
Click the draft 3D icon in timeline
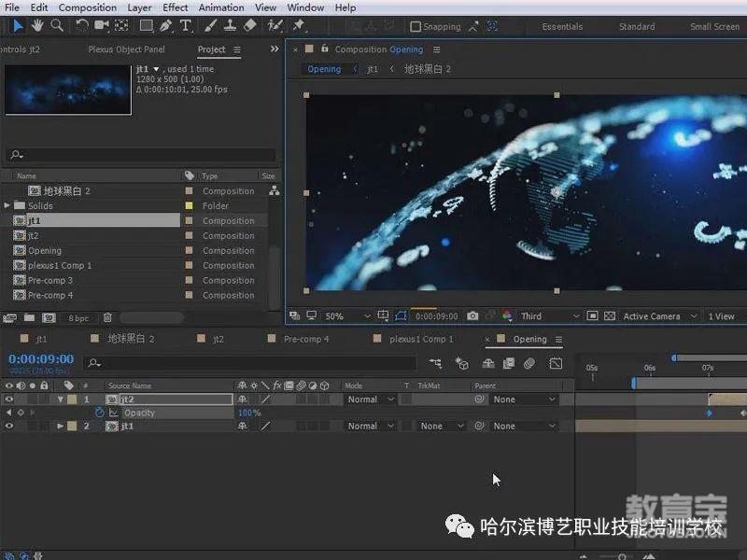461,363
